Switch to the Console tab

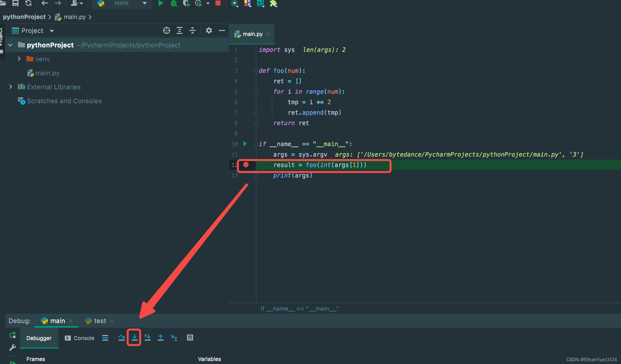(80, 338)
